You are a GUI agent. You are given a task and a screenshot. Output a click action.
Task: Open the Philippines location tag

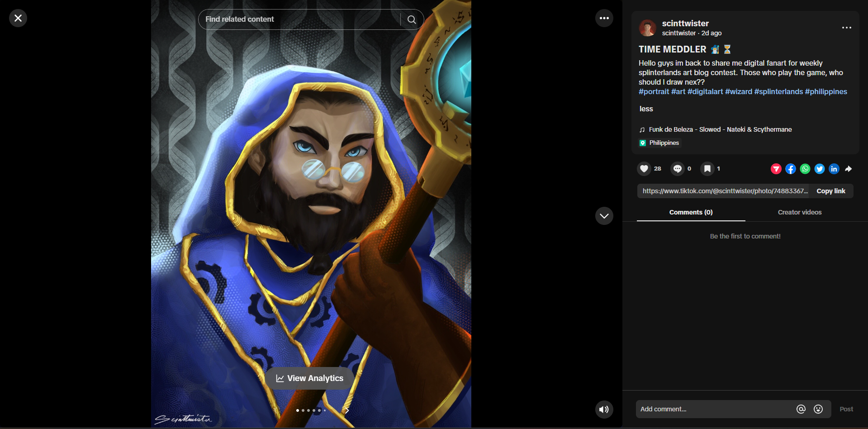(660, 143)
